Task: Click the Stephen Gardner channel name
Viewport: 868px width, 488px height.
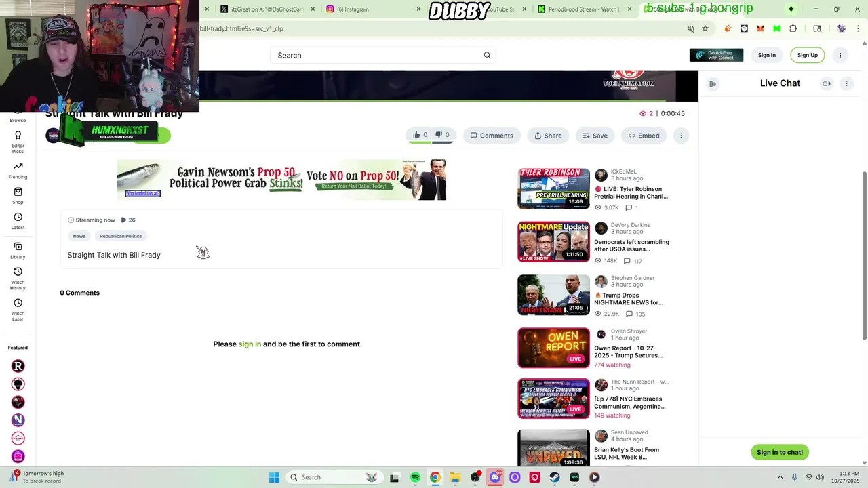Action: pos(633,278)
